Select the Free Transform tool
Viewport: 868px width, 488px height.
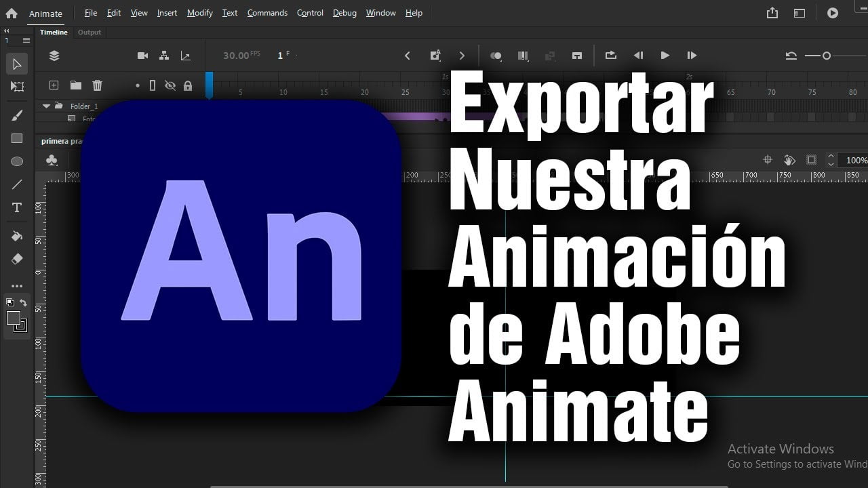point(17,87)
